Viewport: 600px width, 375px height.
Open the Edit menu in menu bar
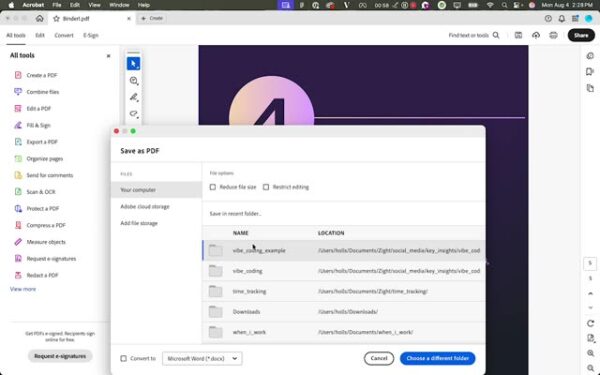pos(75,5)
